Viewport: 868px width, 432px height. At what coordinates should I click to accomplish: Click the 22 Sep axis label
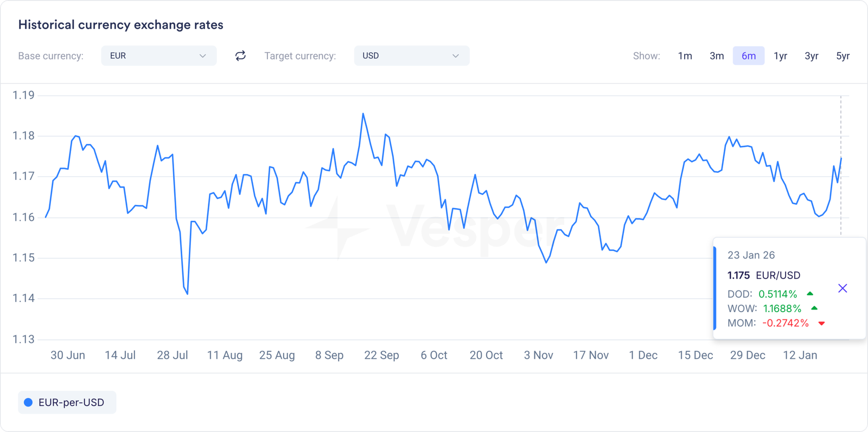(381, 356)
